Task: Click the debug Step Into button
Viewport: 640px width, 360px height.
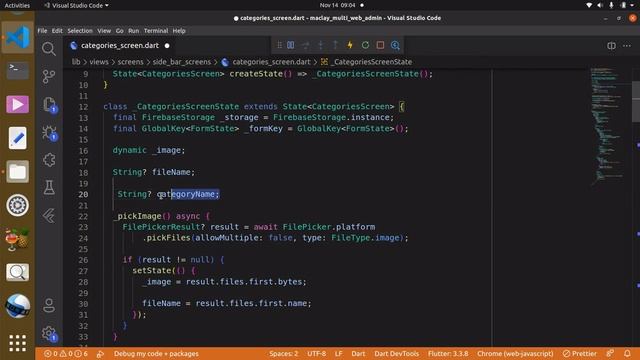Action: [320, 45]
